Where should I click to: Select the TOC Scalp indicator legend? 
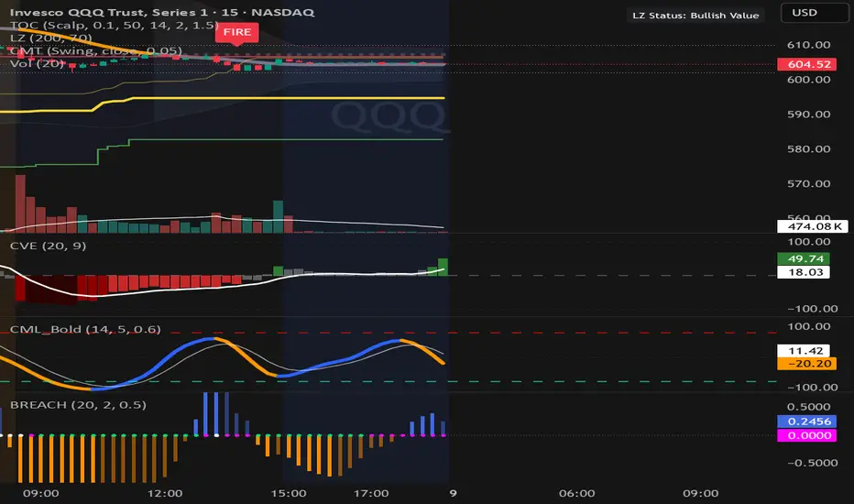click(x=115, y=25)
